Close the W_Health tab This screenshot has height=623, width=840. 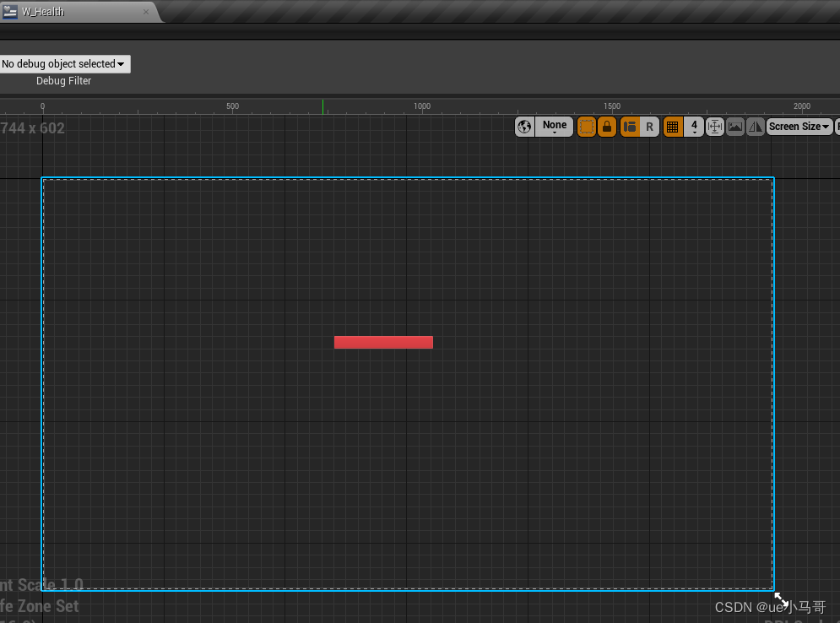click(146, 12)
